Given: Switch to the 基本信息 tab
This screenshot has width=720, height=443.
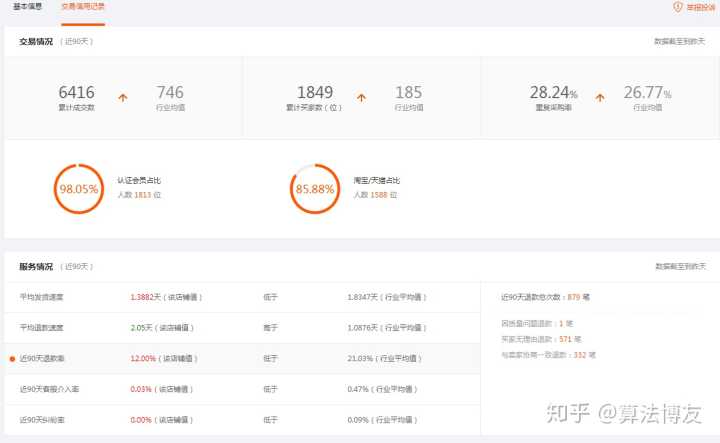Looking at the screenshot, I should pos(27,6).
